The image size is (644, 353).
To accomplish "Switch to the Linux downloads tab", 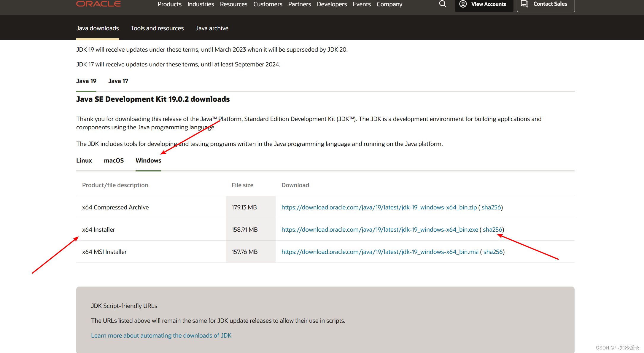I will point(84,160).
